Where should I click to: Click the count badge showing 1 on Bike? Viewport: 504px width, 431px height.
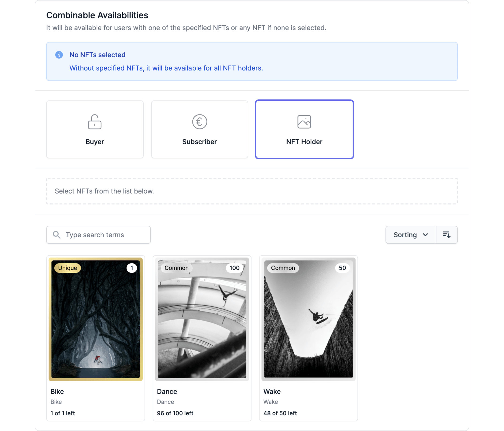(x=132, y=268)
